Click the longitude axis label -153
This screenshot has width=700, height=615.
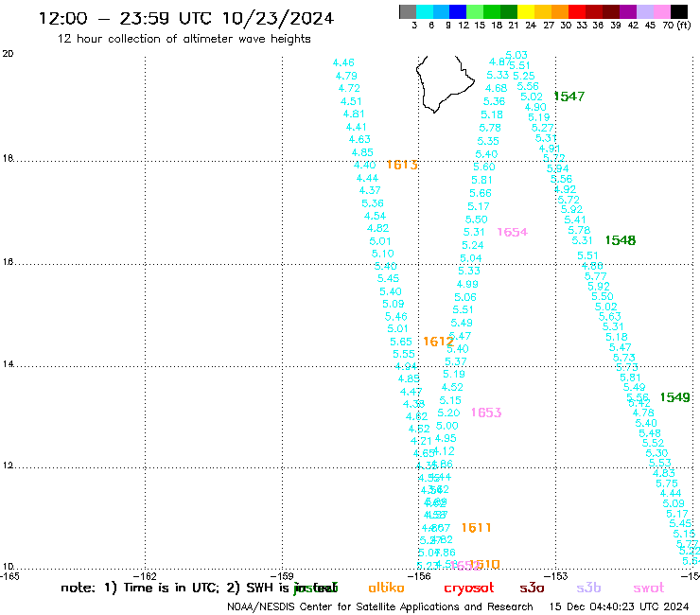(x=556, y=576)
